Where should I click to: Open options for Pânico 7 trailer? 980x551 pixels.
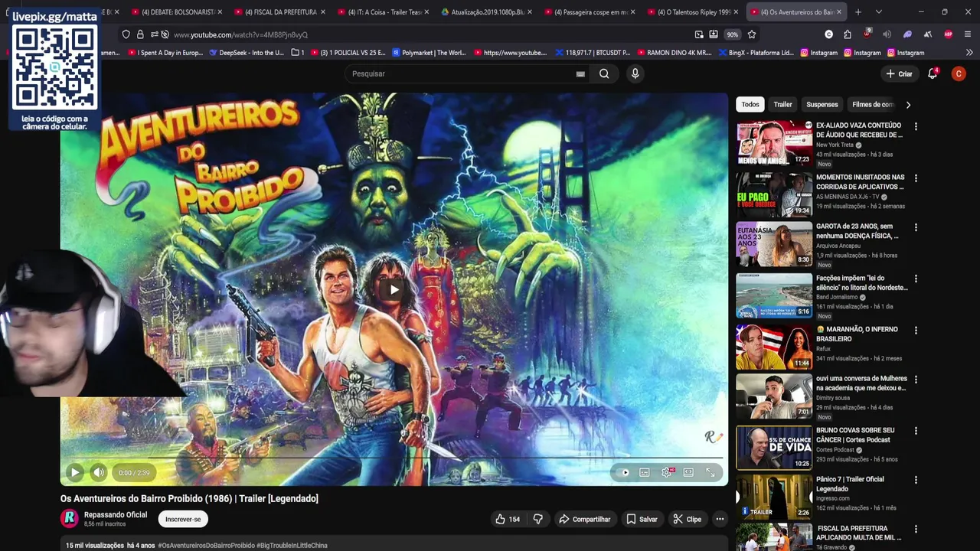(x=916, y=481)
